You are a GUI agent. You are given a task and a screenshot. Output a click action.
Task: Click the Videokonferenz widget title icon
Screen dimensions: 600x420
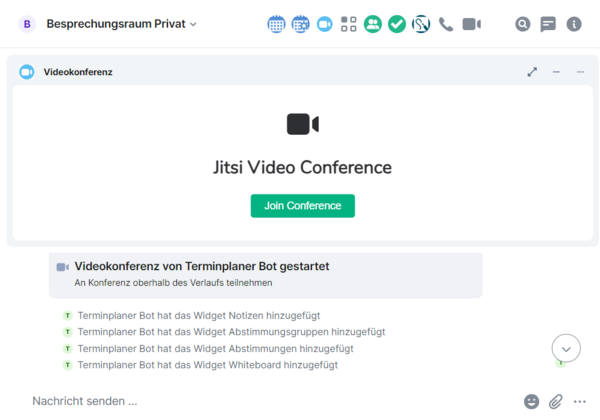(27, 72)
